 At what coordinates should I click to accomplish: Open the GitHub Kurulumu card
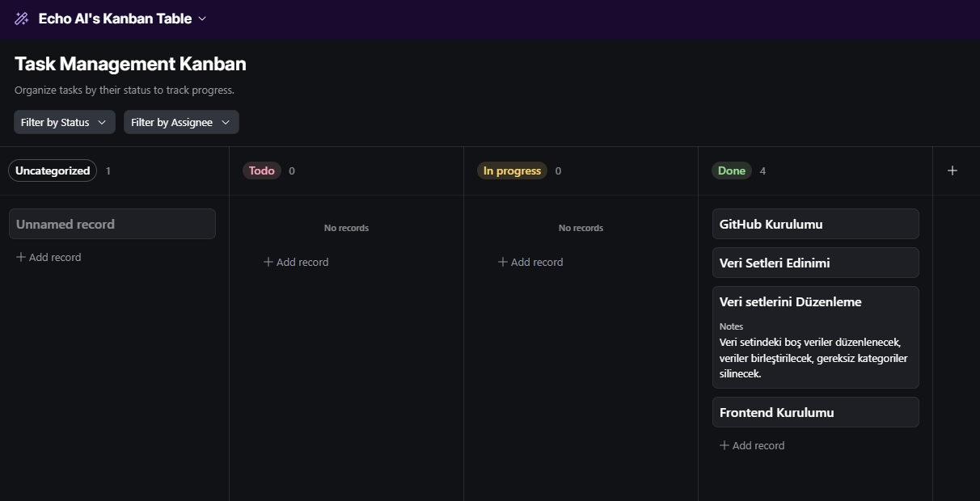click(x=816, y=224)
